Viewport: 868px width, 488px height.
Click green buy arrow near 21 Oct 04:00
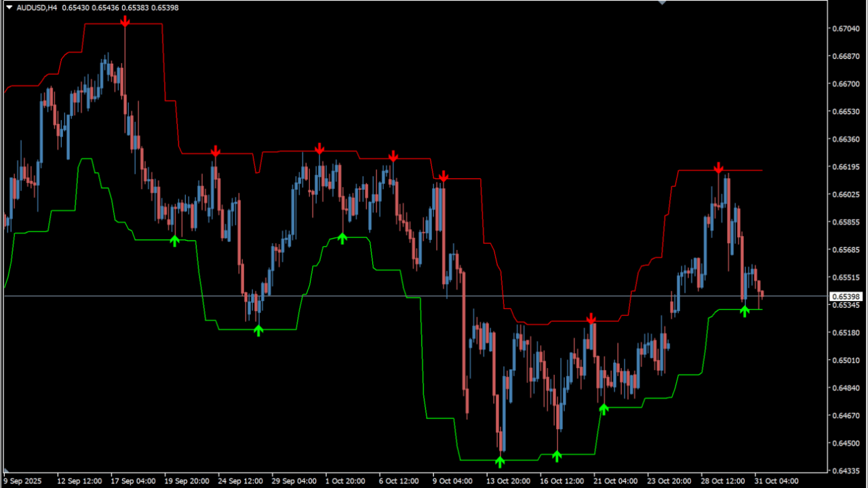tap(604, 409)
